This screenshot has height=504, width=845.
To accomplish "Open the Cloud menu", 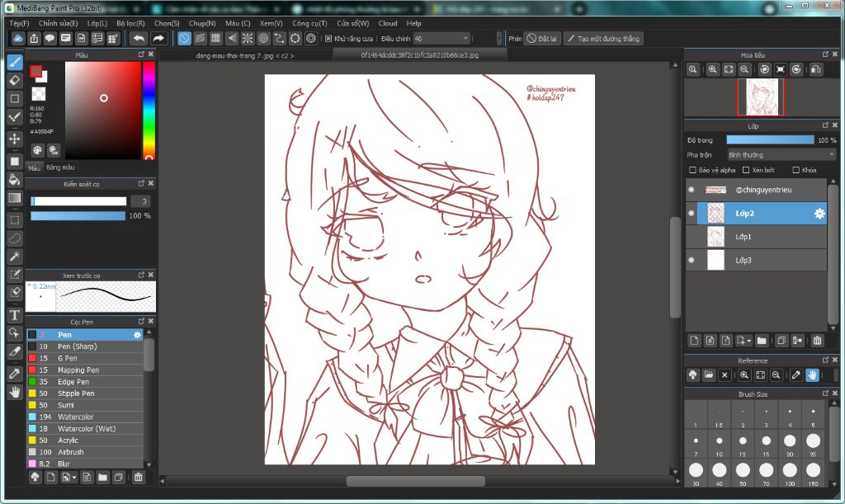I will coord(388,24).
